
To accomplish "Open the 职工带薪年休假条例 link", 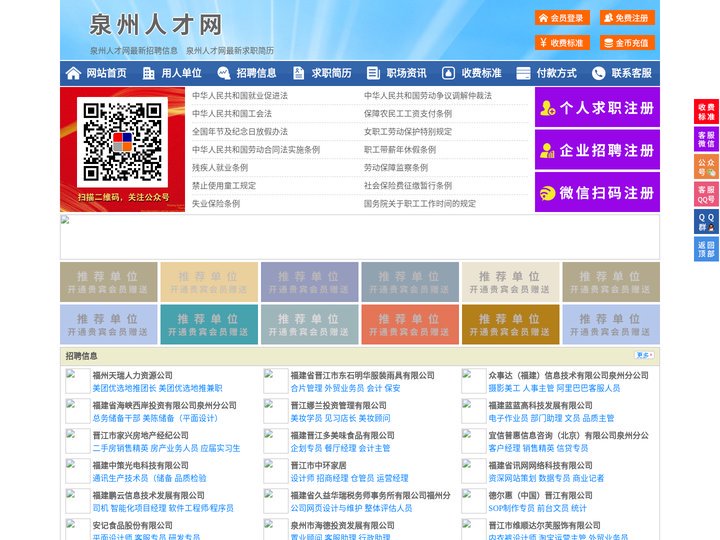I will click(400, 150).
